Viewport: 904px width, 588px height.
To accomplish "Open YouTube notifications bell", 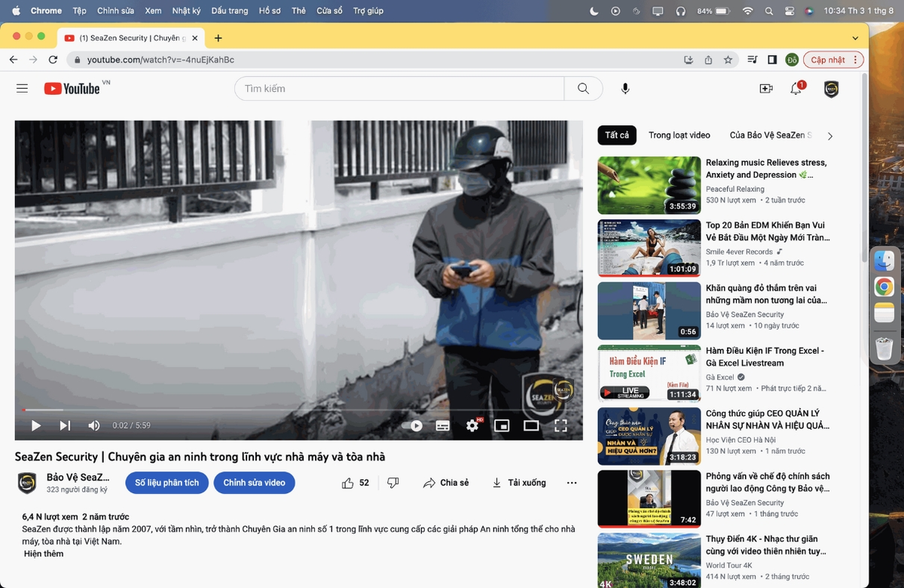I will pyautogui.click(x=796, y=89).
